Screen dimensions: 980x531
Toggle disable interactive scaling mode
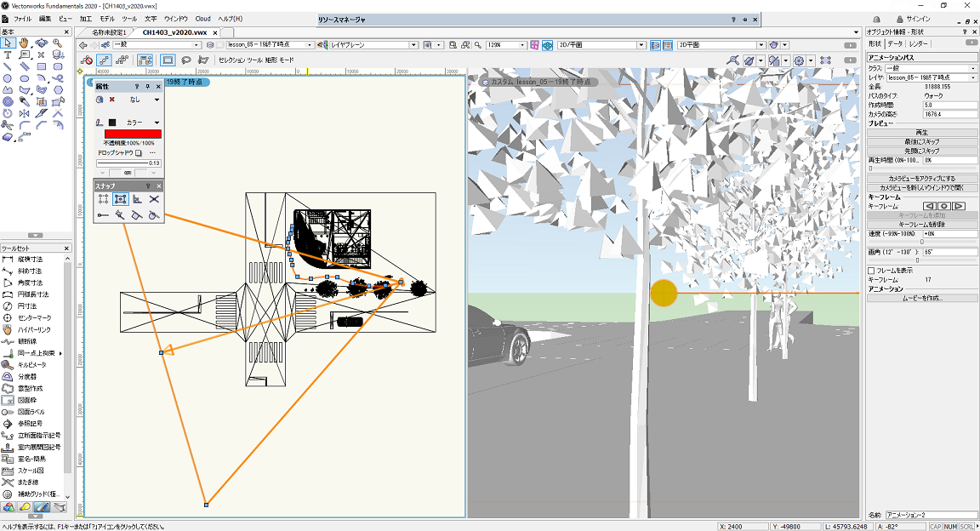click(x=87, y=60)
